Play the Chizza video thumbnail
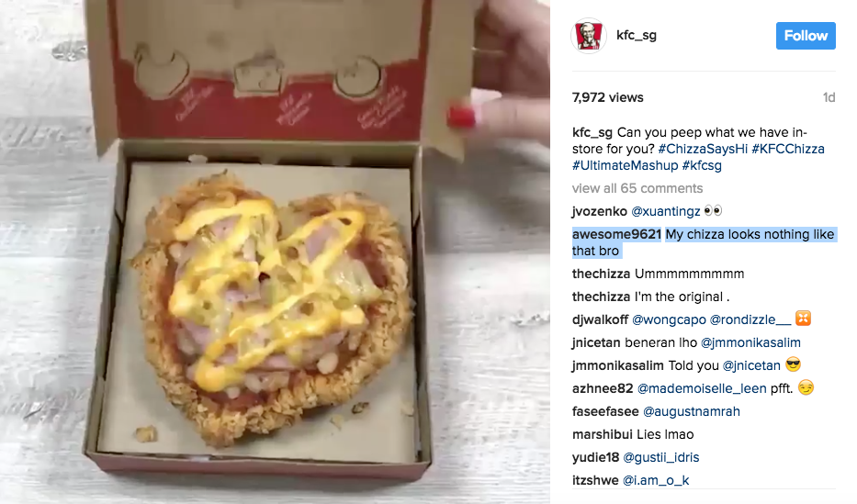 click(275, 252)
